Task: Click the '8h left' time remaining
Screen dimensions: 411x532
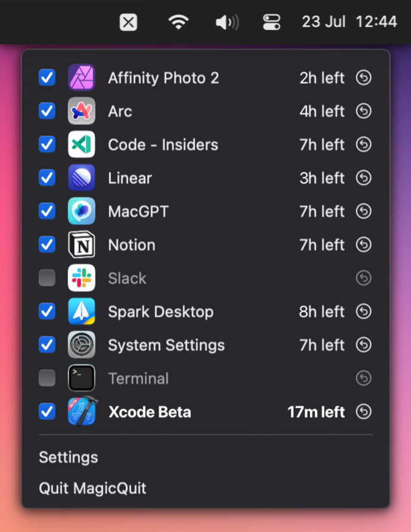Action: (322, 312)
